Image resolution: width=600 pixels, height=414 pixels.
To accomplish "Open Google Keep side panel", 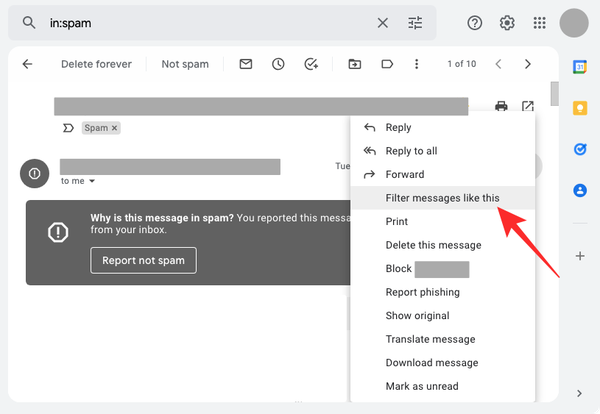I will pos(580,108).
